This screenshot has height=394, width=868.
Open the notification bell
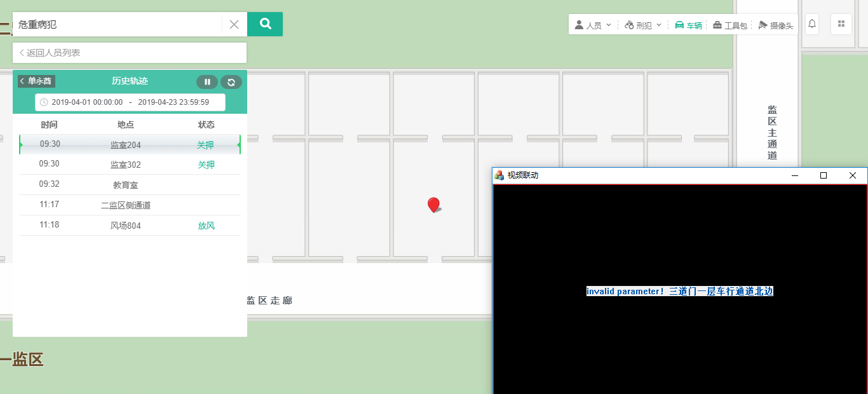click(811, 24)
